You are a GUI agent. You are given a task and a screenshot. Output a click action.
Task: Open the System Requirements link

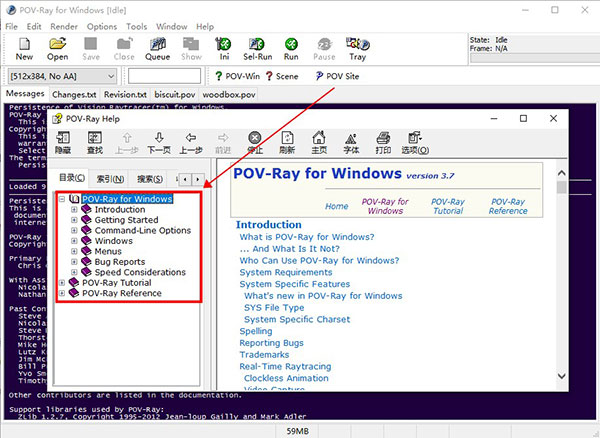286,272
